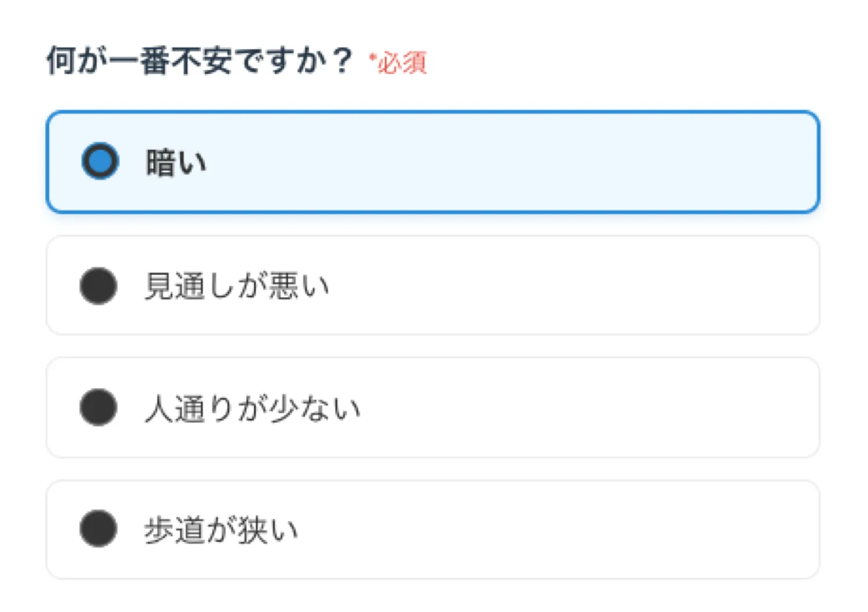Click the 人通りが少ない label text
The image size is (868, 612).
tap(252, 408)
